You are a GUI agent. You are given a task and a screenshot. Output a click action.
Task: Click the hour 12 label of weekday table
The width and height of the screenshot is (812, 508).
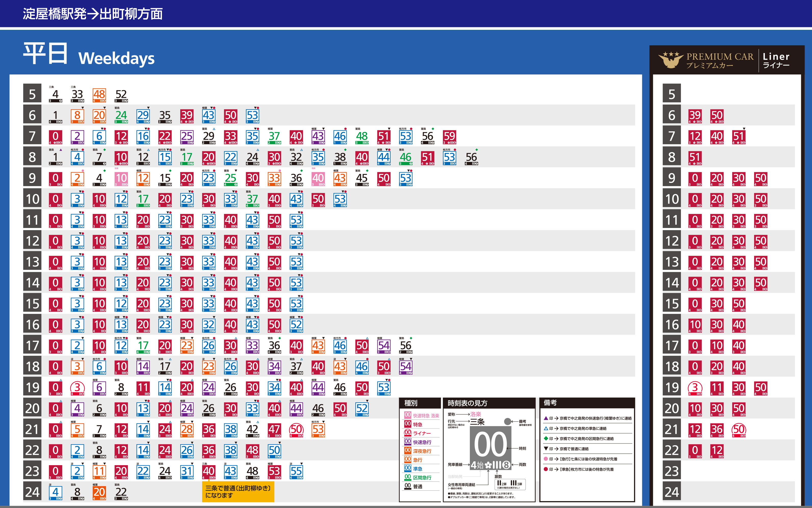[x=32, y=241]
